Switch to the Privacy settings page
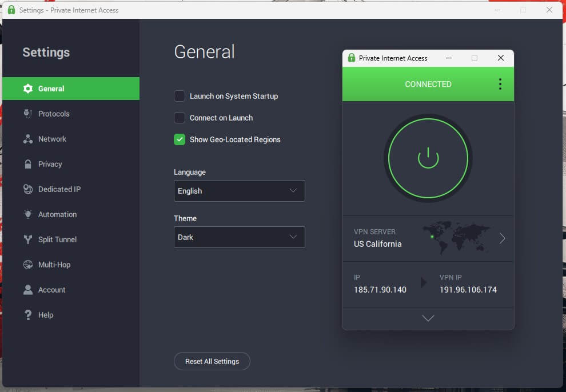 click(71, 164)
